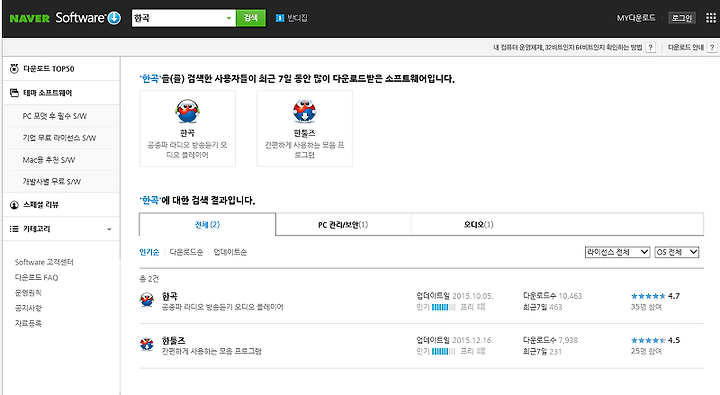The width and height of the screenshot is (720, 395).
Task: Sort results by 인기순
Action: [x=149, y=252]
